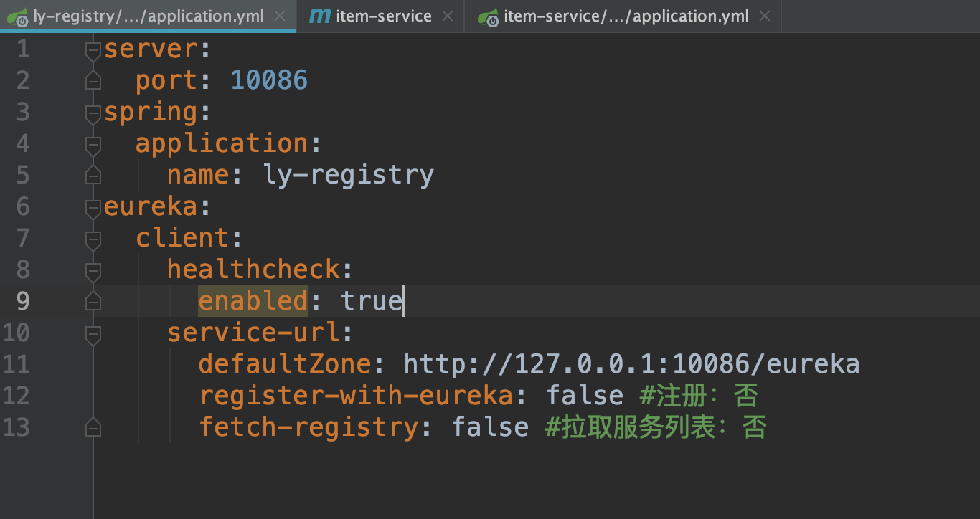Collapse the service-url block fold marker
The width and height of the screenshot is (980, 519).
tap(92, 333)
